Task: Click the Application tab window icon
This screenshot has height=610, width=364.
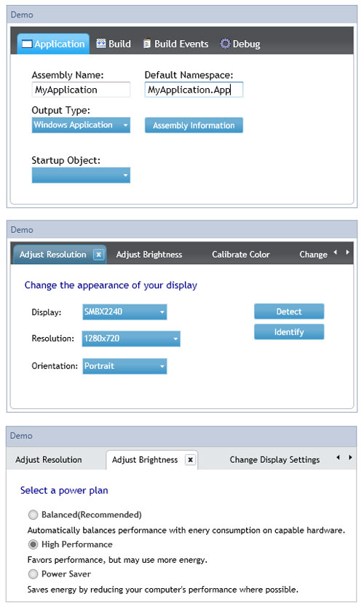Action: [27, 44]
